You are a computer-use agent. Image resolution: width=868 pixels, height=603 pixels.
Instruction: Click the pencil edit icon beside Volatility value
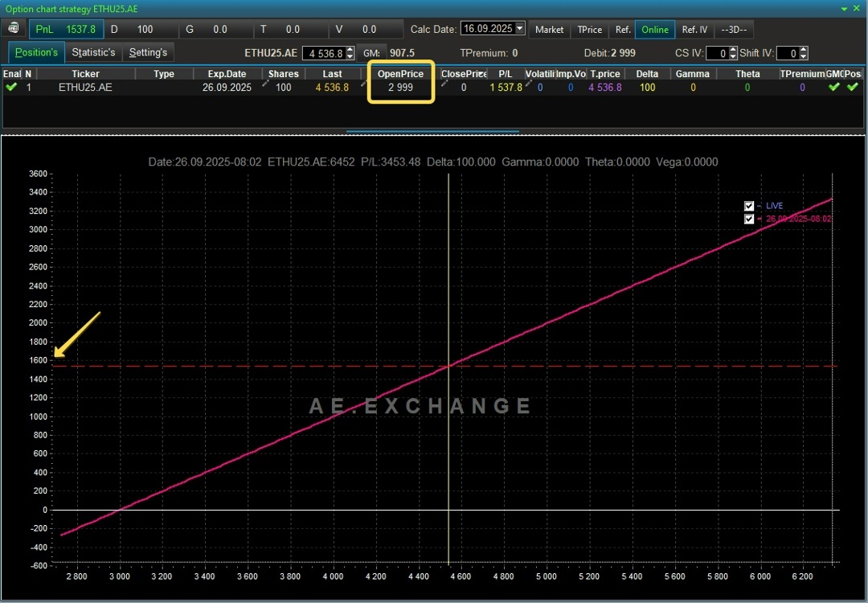[x=528, y=84]
